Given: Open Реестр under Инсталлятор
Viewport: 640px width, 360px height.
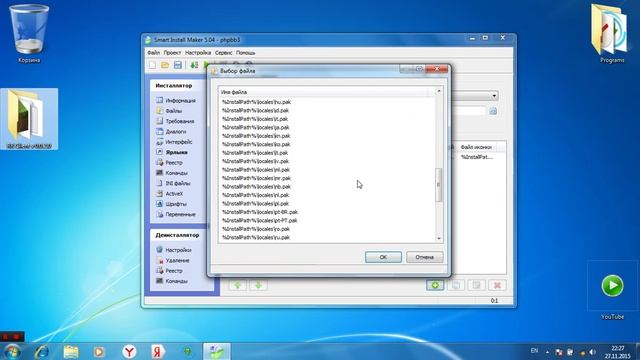Looking at the screenshot, I should pos(169,162).
